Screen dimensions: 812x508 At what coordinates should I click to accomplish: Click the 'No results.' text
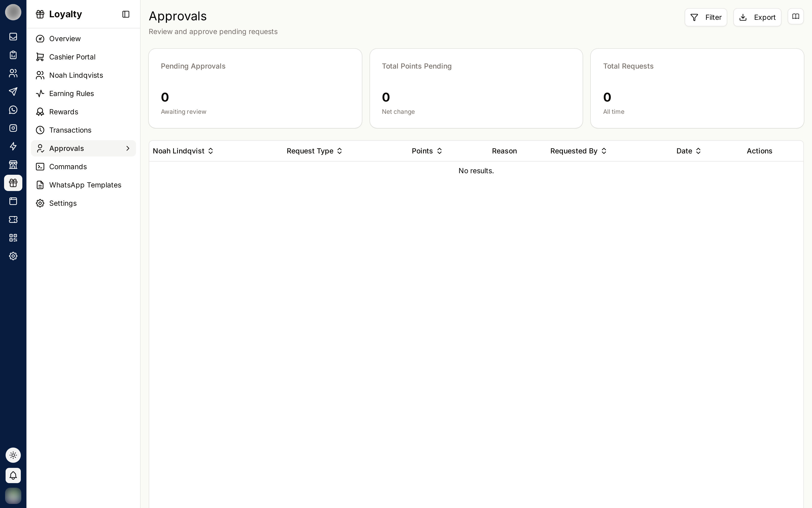point(476,171)
